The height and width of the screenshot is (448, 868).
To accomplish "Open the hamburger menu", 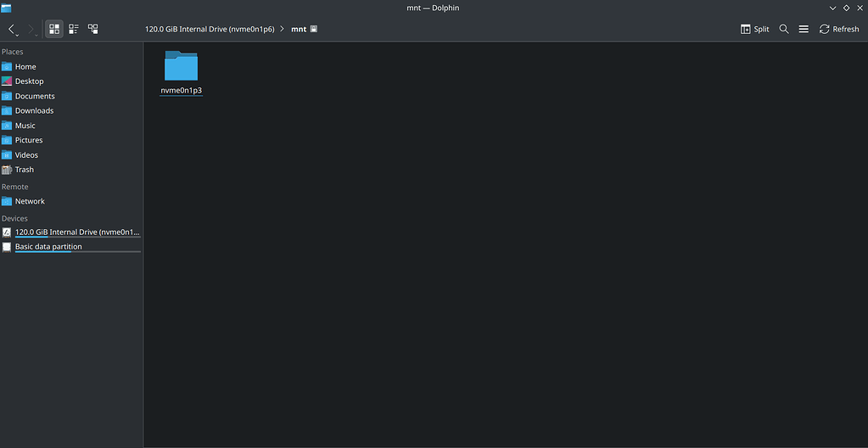I will point(804,29).
